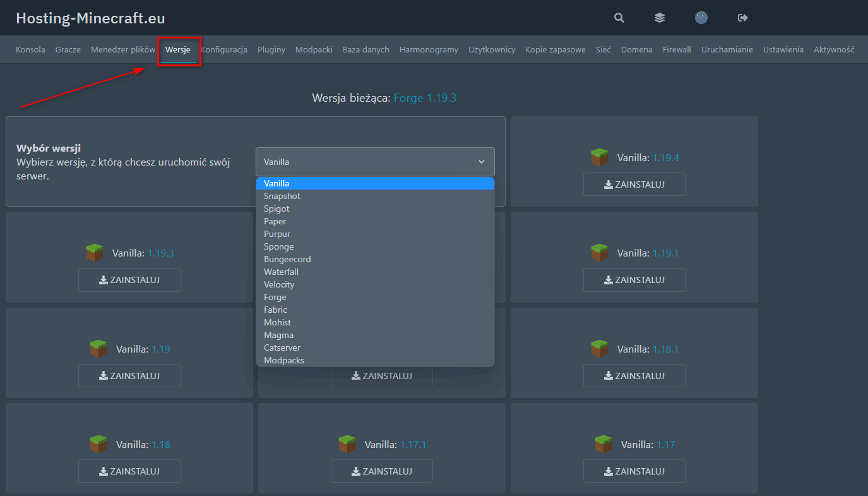Click the 1.19.4 version number text
This screenshot has height=496, width=868.
[x=665, y=157]
